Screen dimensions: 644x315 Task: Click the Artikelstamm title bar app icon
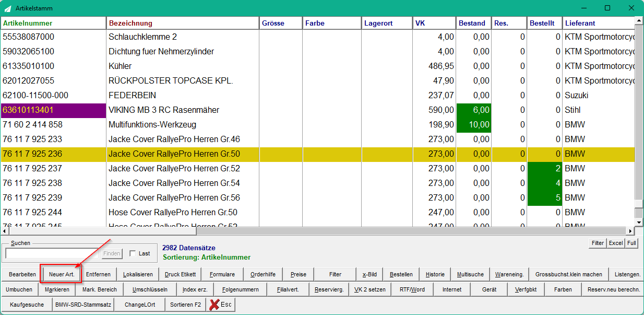[x=8, y=8]
